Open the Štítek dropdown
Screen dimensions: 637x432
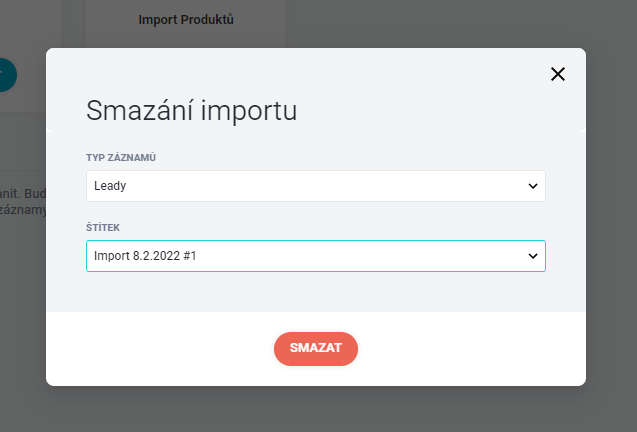316,256
